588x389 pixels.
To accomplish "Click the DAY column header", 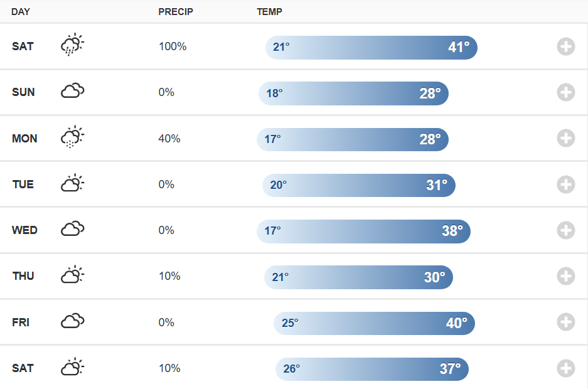I will coord(21,12).
